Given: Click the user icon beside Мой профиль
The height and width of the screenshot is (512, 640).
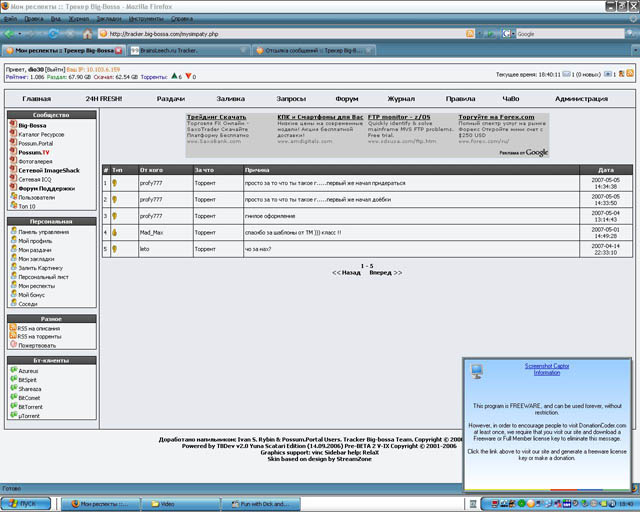Looking at the screenshot, I should pos(14,240).
